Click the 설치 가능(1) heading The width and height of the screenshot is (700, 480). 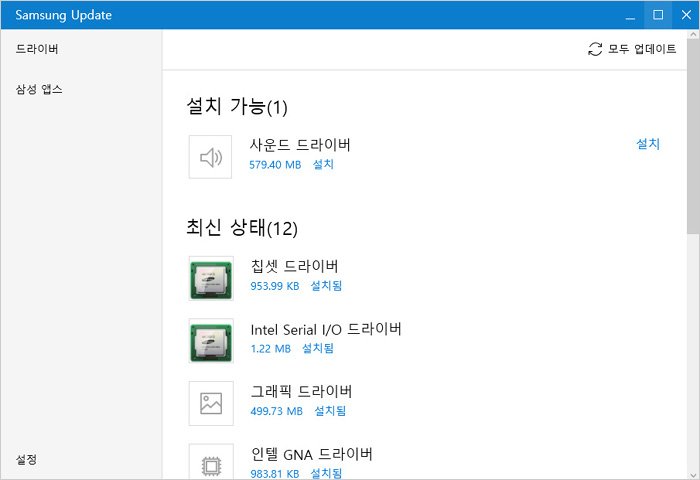[x=237, y=107]
